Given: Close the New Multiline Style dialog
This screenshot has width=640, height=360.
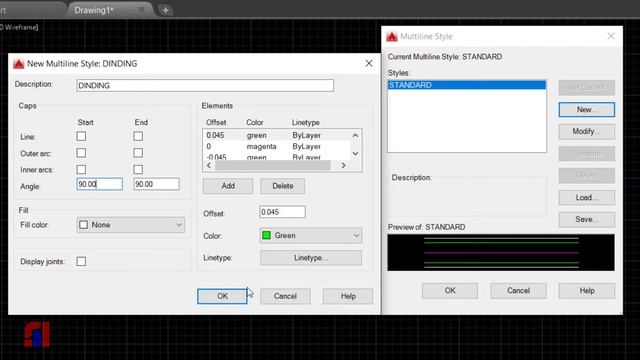Looking at the screenshot, I should 369,63.
